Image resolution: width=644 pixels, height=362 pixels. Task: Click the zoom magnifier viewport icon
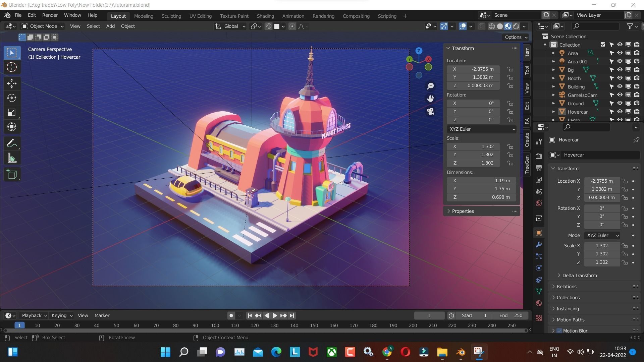point(430,86)
